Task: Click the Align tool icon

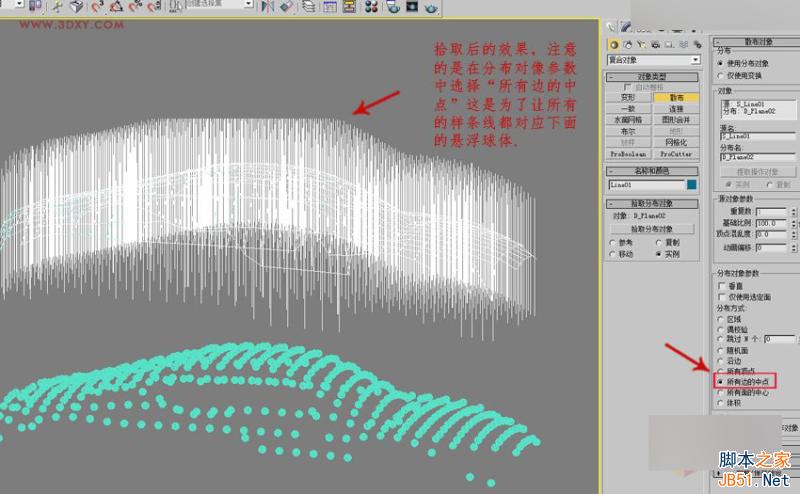Action: 287,6
